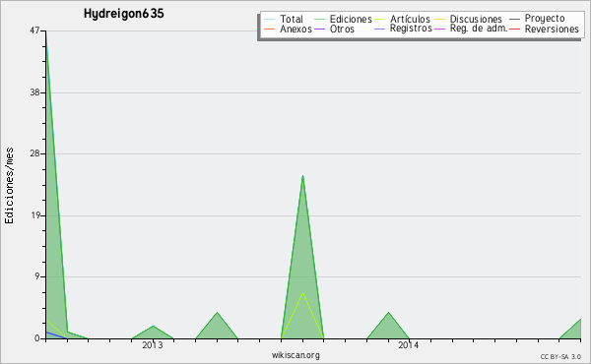
Task: Click the 2014 x-axis label
Action: coord(408,345)
